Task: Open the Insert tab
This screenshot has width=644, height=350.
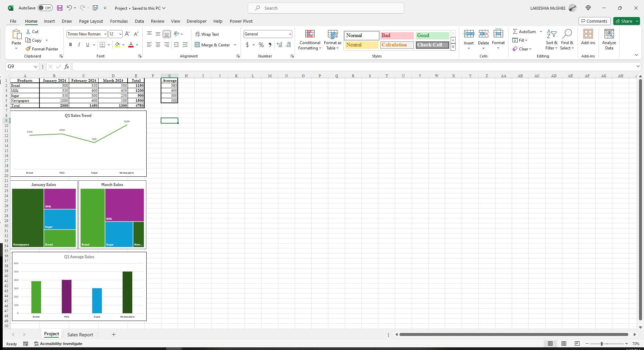Action: click(49, 21)
